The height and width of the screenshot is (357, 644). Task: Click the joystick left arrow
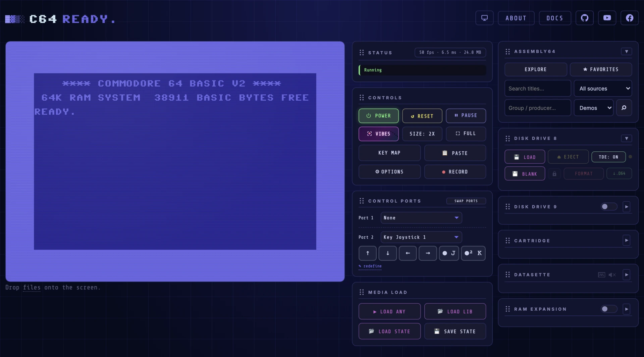[408, 253]
